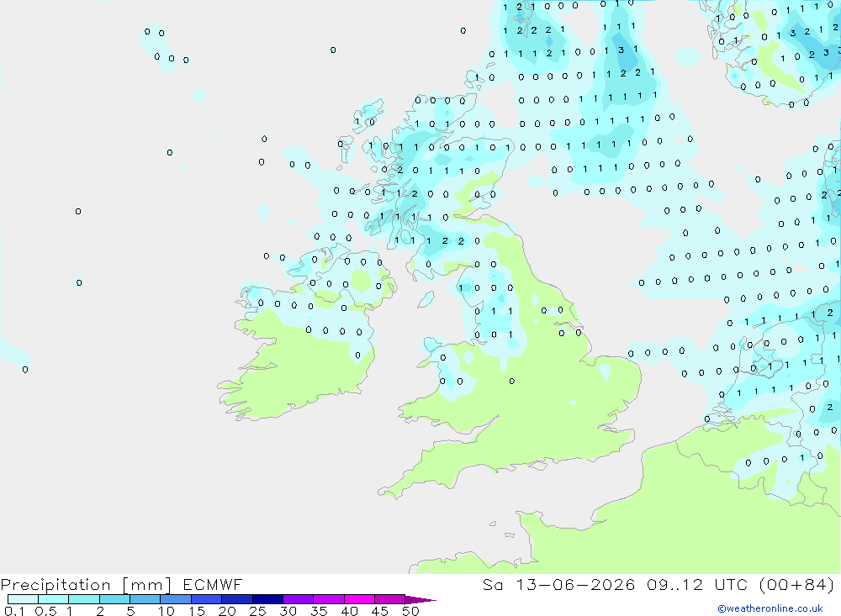Click the 'ECMWF' model label
Viewport: 841px width, 616px height.
pyautogui.click(x=213, y=585)
